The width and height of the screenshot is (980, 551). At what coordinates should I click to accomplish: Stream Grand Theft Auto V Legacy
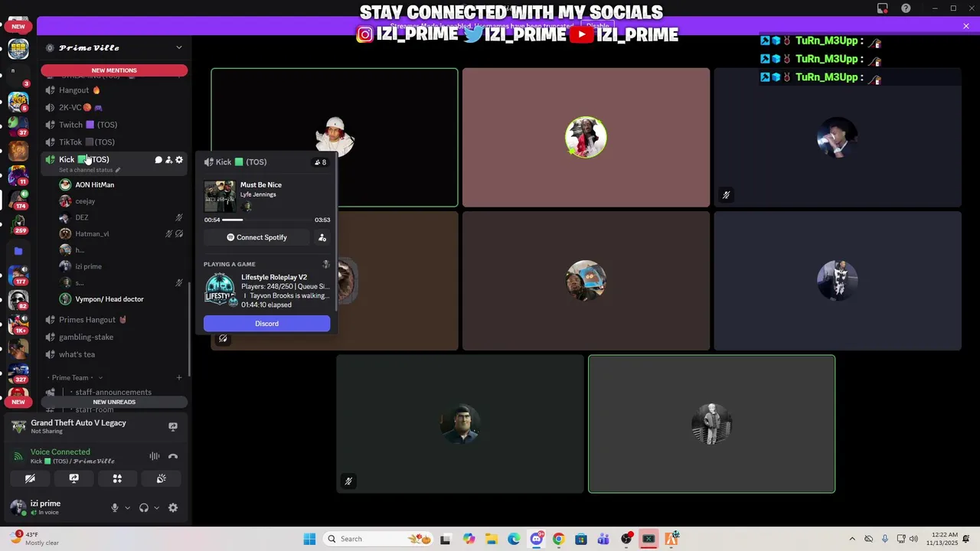click(x=173, y=426)
